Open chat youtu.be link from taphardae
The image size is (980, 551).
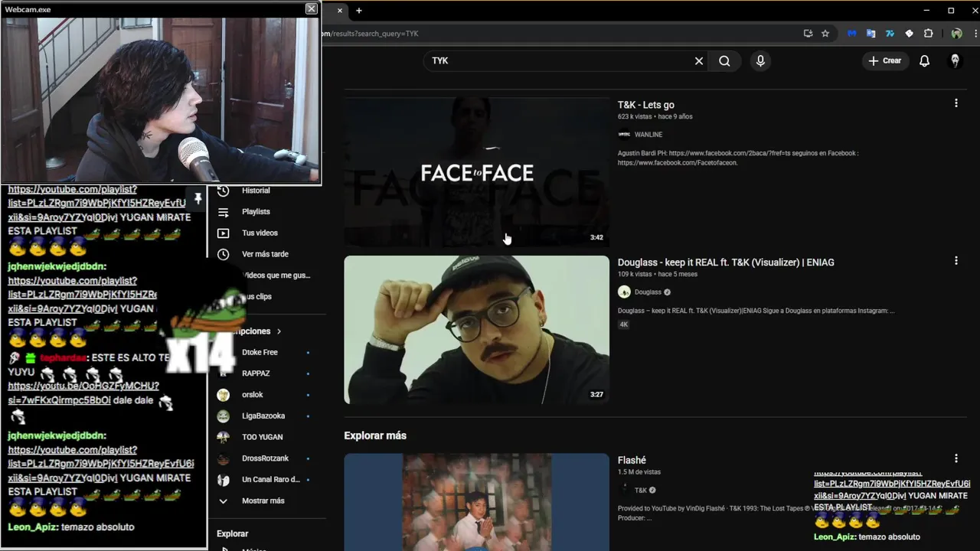click(83, 393)
